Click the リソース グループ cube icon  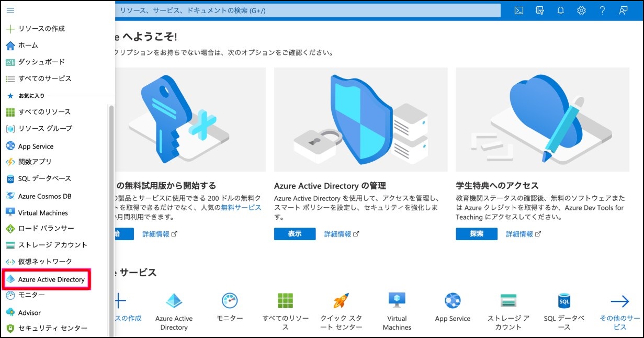pos(10,129)
